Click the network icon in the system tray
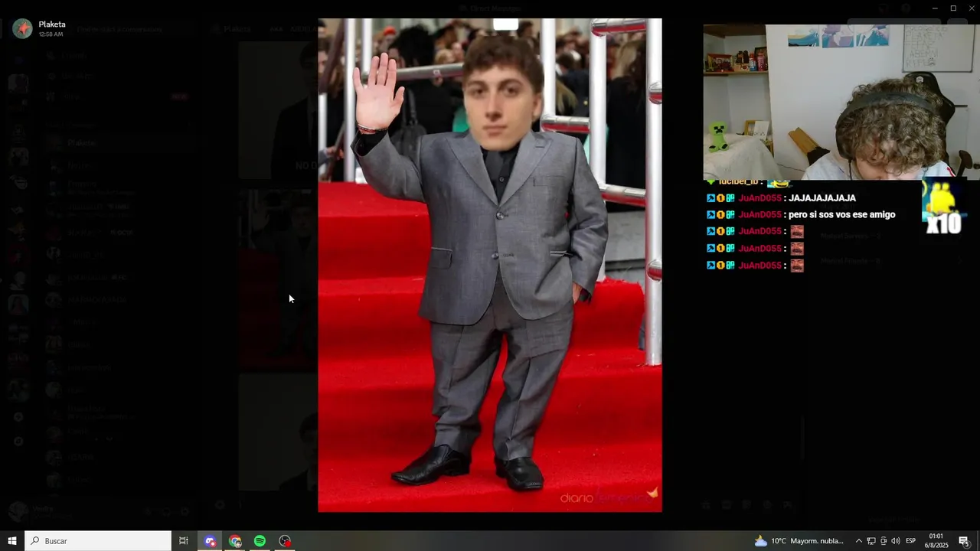The width and height of the screenshot is (980, 551). point(871,541)
